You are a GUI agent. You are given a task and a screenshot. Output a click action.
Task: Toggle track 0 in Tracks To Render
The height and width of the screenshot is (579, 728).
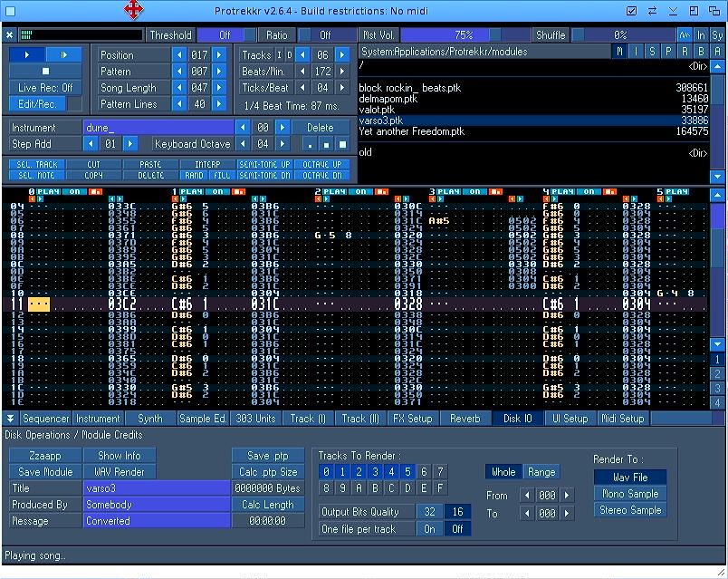pos(326,472)
